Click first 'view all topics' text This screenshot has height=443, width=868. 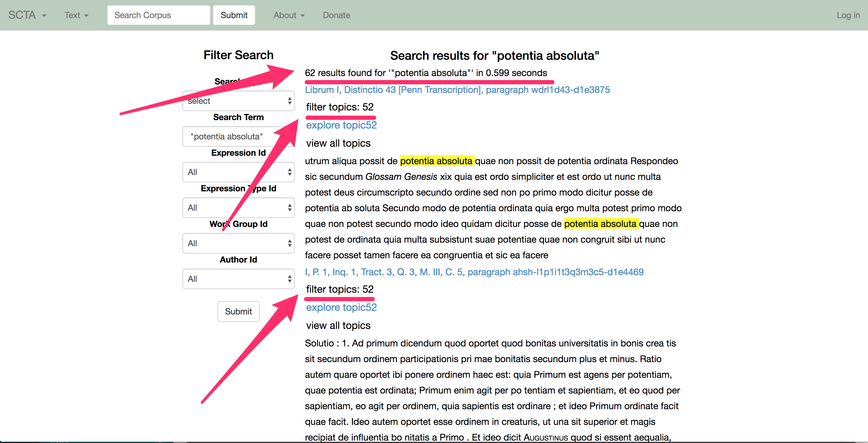tap(338, 143)
